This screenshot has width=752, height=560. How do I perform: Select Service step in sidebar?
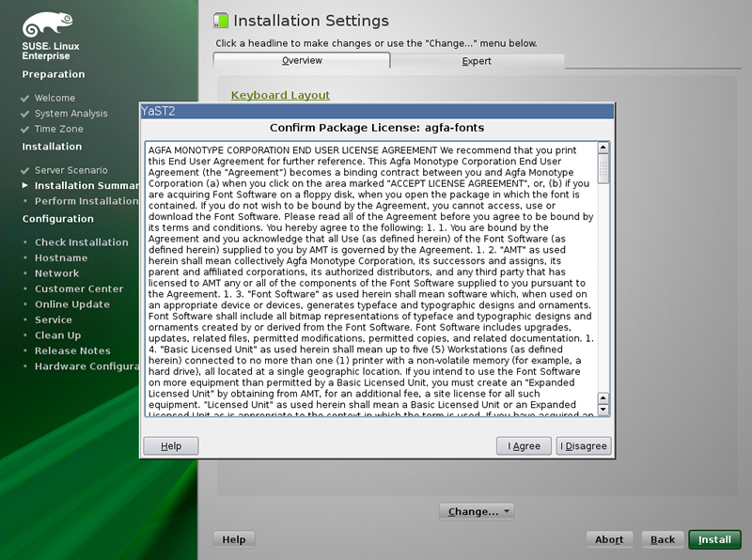click(x=54, y=319)
